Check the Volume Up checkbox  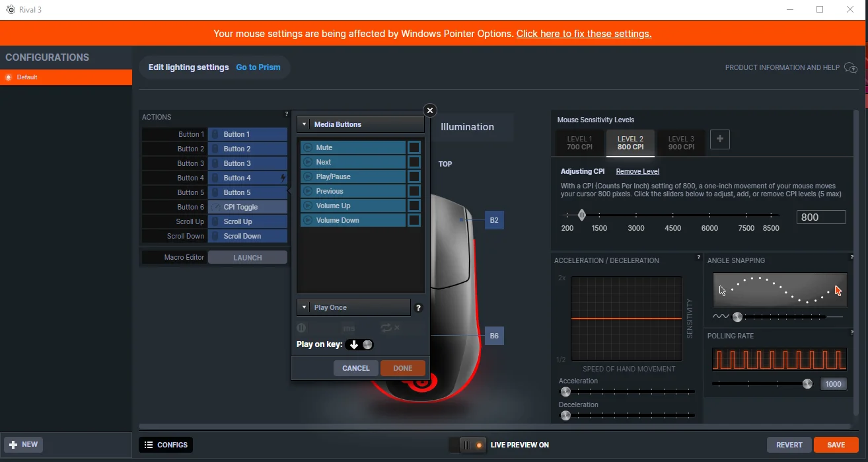coord(414,206)
